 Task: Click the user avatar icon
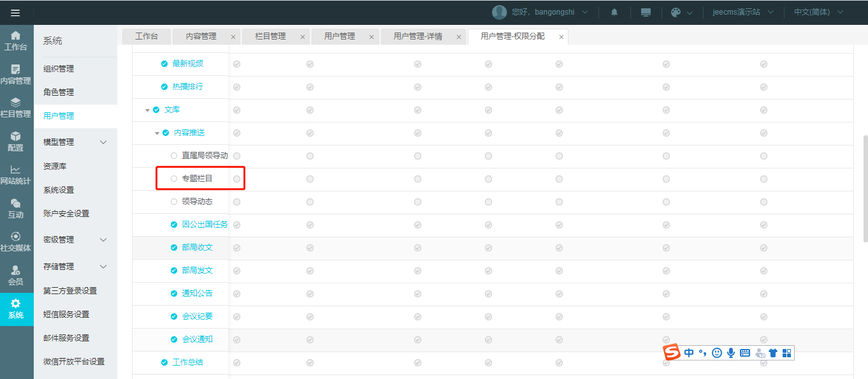499,12
